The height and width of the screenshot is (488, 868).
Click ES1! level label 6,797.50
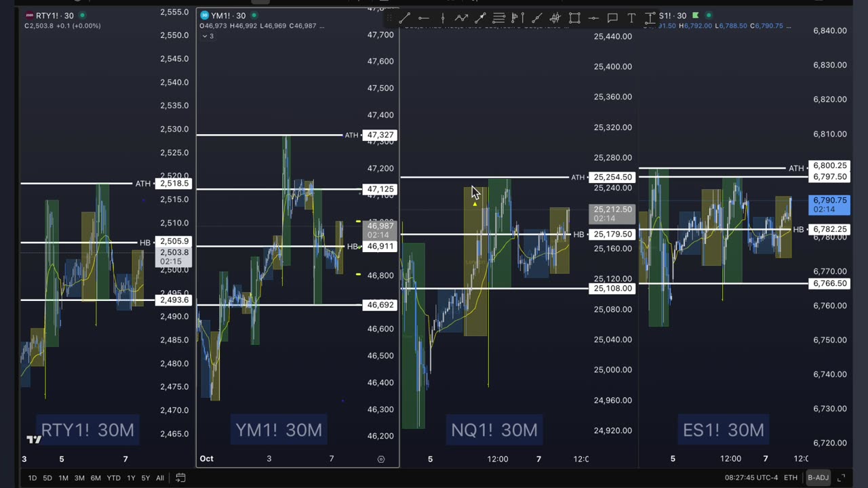[830, 176]
